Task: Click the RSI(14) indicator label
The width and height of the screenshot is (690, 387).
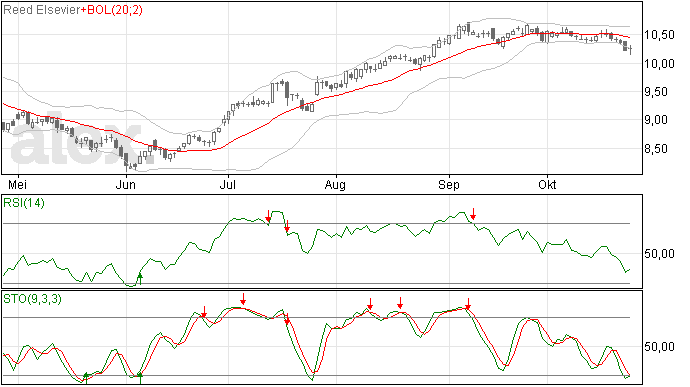Action: click(24, 203)
